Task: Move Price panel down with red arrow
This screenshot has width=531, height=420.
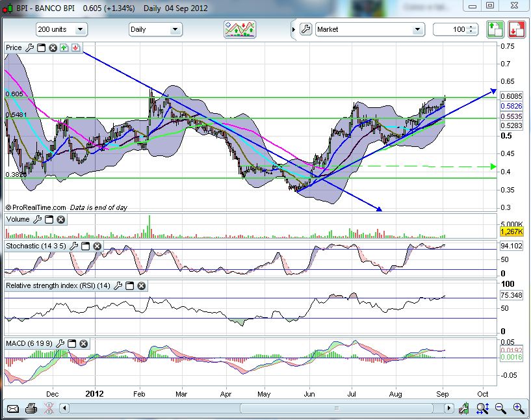Action: tap(75, 47)
